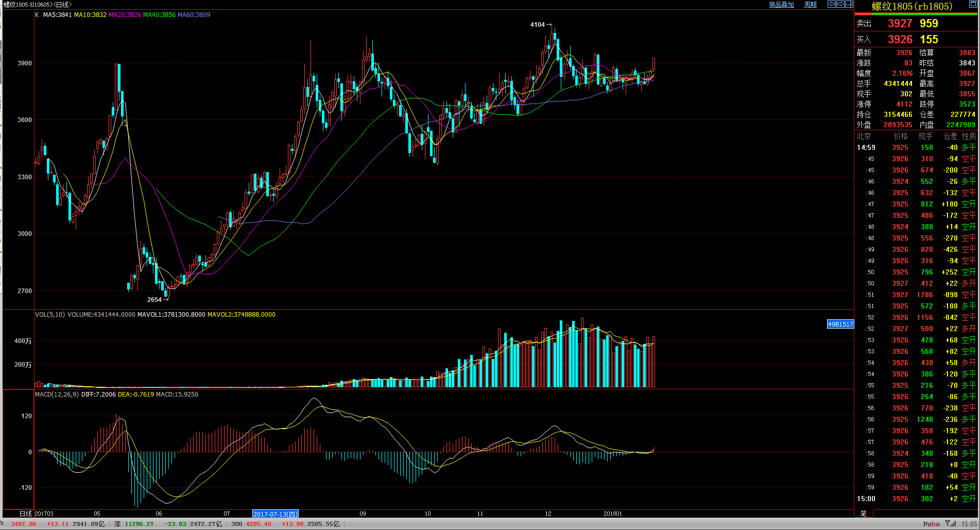This screenshot has width=980, height=530.
Task: Click the network signal strength icon
Action: coord(951,524)
